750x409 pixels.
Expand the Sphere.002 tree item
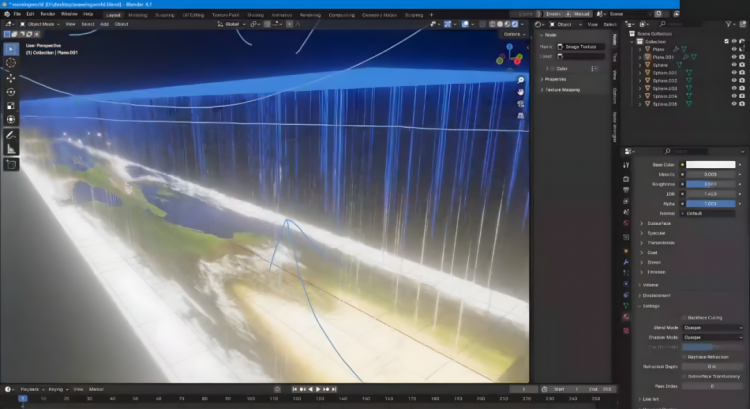pos(640,81)
